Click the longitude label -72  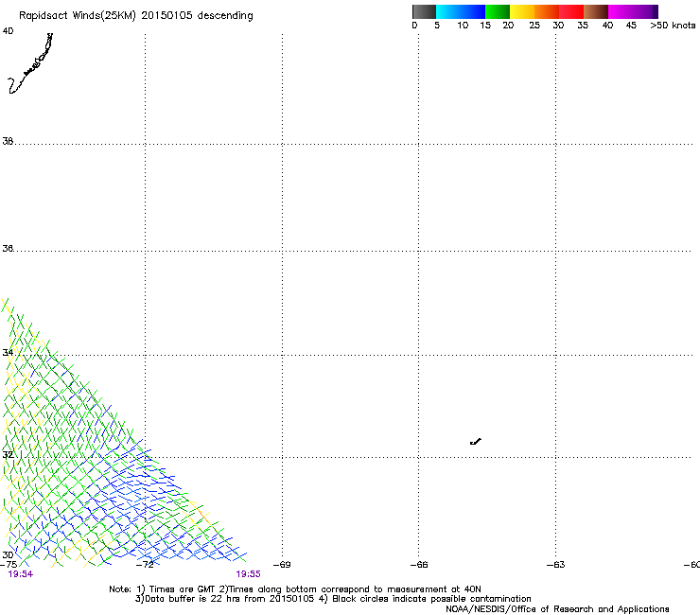click(x=145, y=564)
